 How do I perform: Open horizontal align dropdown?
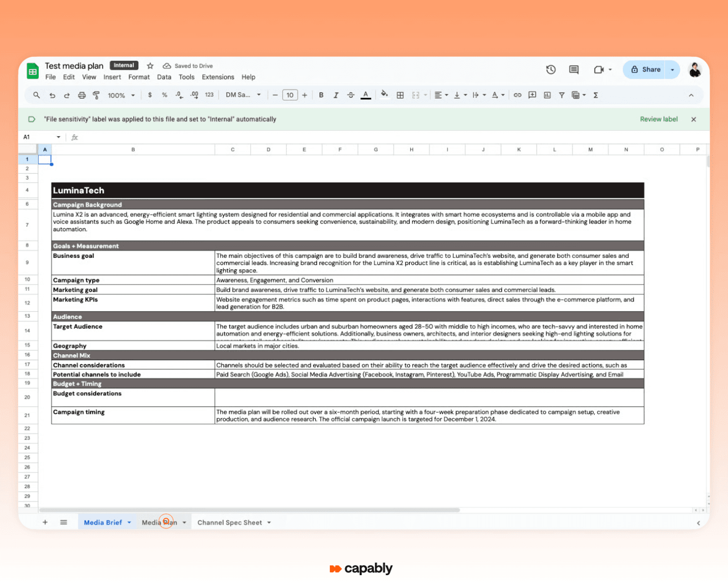pos(441,95)
